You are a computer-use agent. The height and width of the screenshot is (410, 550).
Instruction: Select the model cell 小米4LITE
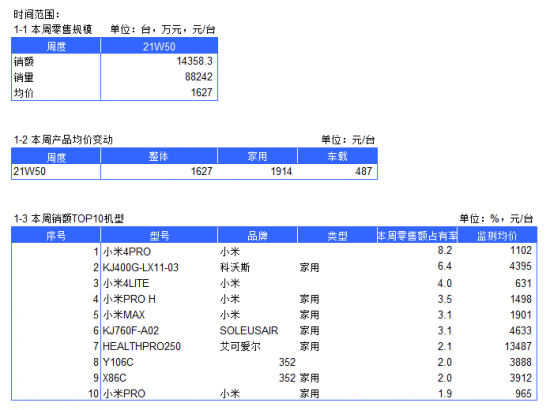click(x=126, y=283)
